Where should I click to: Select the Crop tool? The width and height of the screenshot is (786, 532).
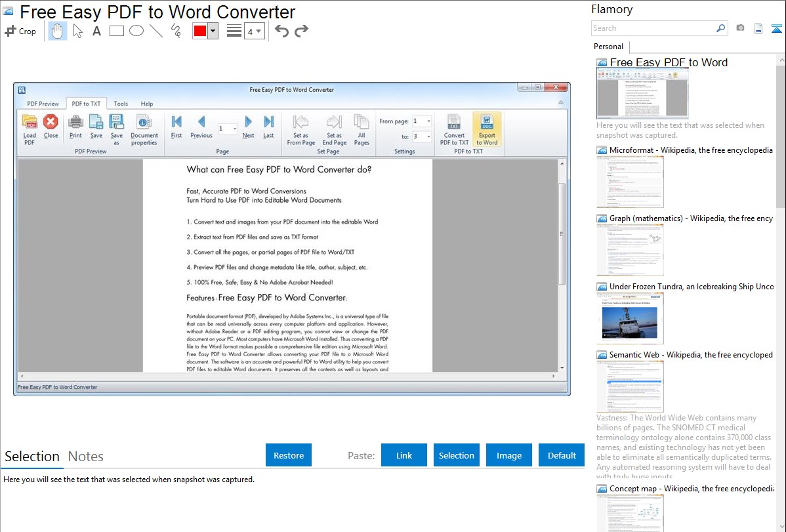pyautogui.click(x=20, y=31)
